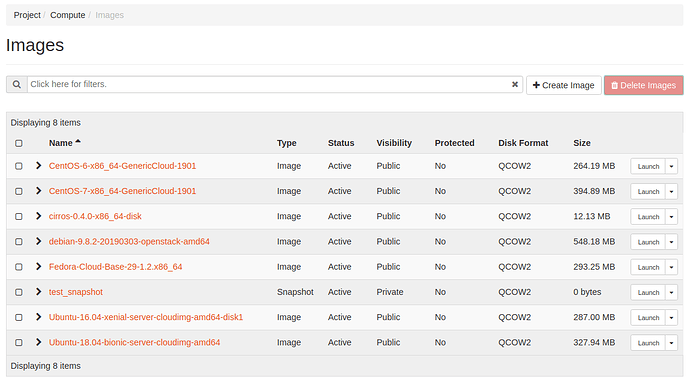690x378 pixels.
Task: Open the Fedora-Cloud-Base-29-1.2.x86_64 link
Action: 115,267
